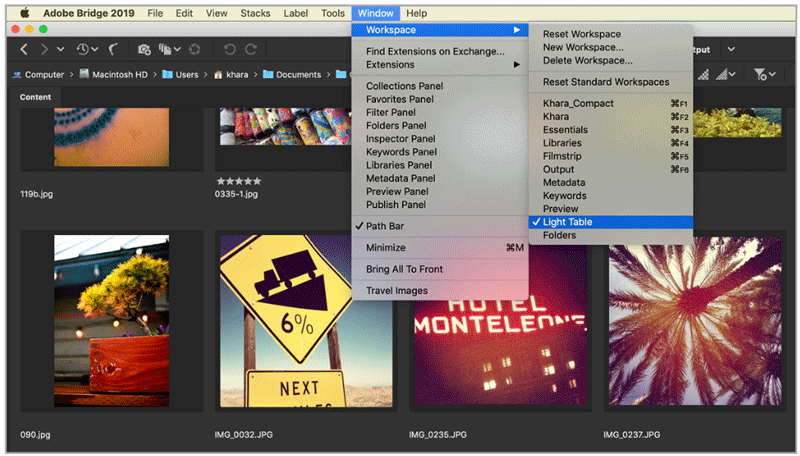This screenshot has height=456, width=800.
Task: Toggle Favorites Panel visibility
Action: click(440, 99)
